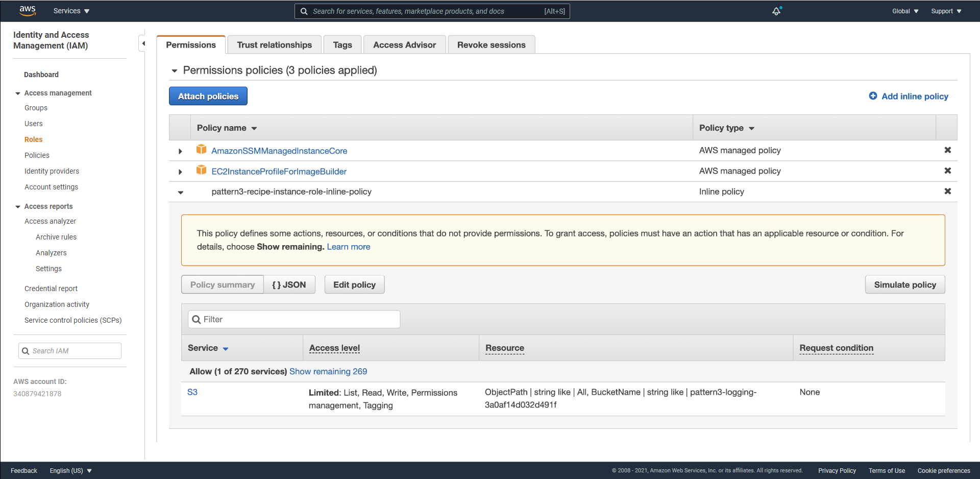Image resolution: width=980 pixels, height=479 pixels.
Task: Open Archive rules in the sidebar
Action: click(x=56, y=237)
